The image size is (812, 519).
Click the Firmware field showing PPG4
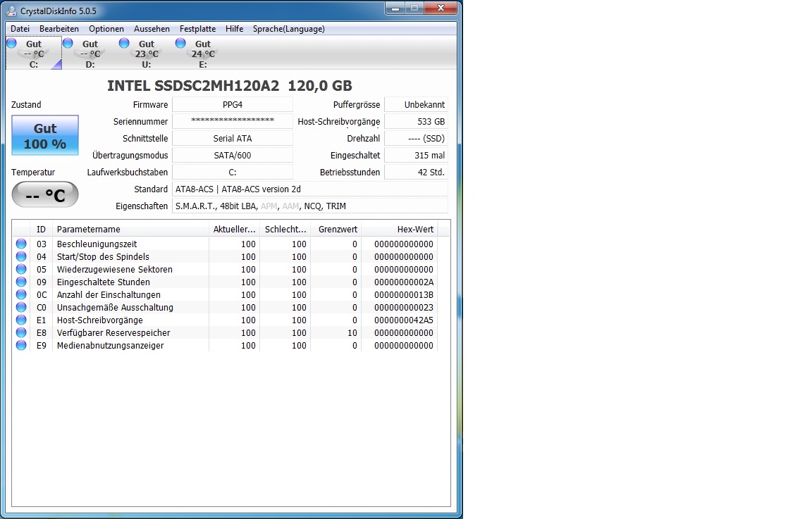(233, 104)
